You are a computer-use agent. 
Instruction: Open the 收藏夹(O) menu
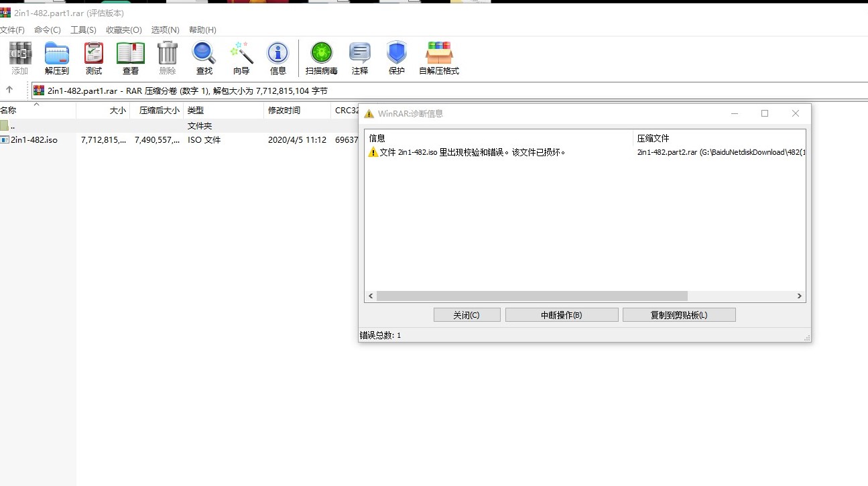pos(124,30)
